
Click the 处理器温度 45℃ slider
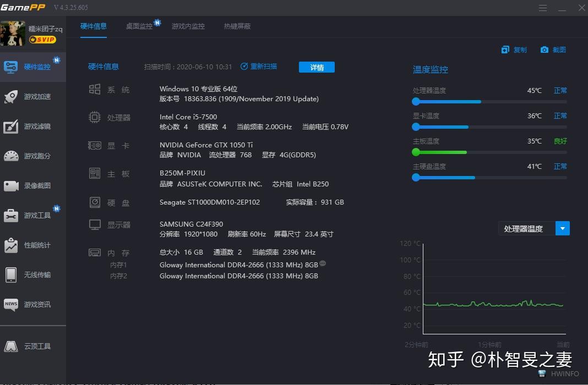coord(489,102)
